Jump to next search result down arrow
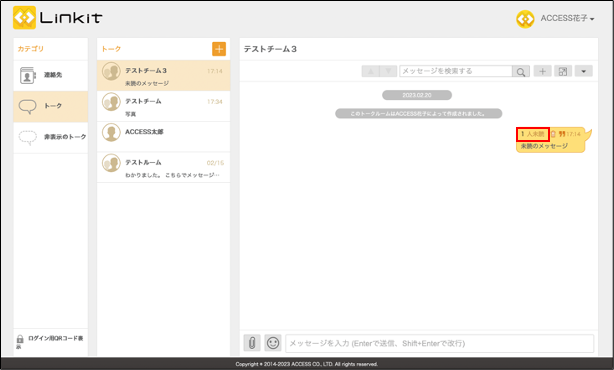 point(388,71)
